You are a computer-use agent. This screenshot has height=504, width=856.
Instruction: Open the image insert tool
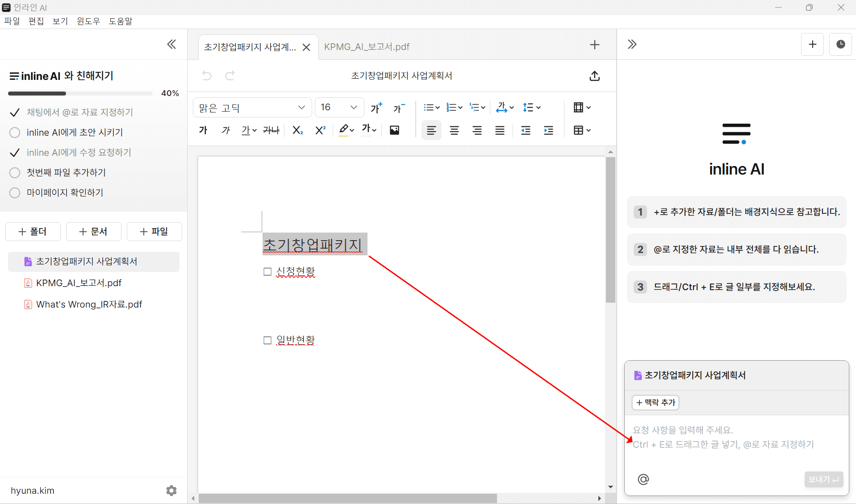pyautogui.click(x=395, y=130)
